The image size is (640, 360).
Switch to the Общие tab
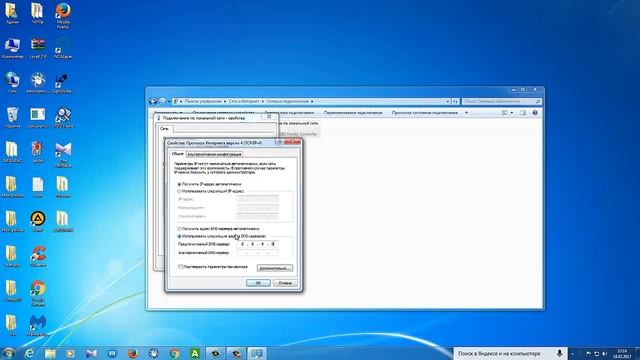[x=178, y=154]
